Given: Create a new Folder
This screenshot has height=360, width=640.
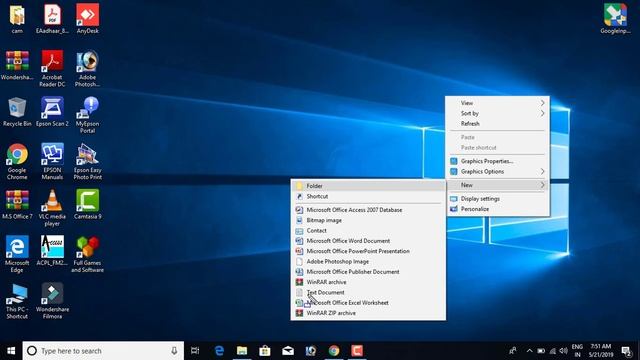Looking at the screenshot, I should tap(368, 186).
